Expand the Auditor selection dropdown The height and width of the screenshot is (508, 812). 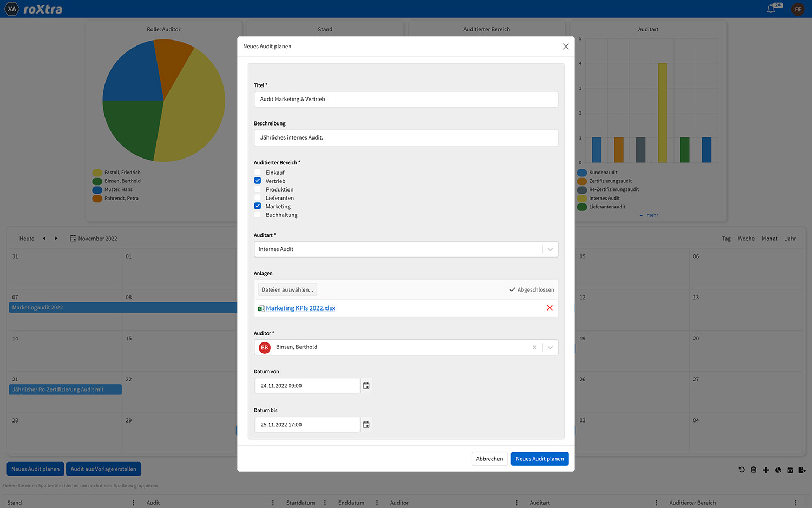coord(550,347)
